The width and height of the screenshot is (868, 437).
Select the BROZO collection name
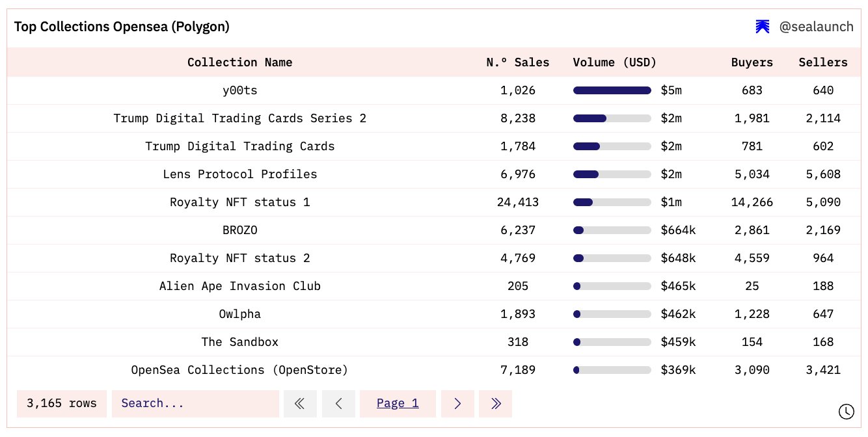coord(240,230)
